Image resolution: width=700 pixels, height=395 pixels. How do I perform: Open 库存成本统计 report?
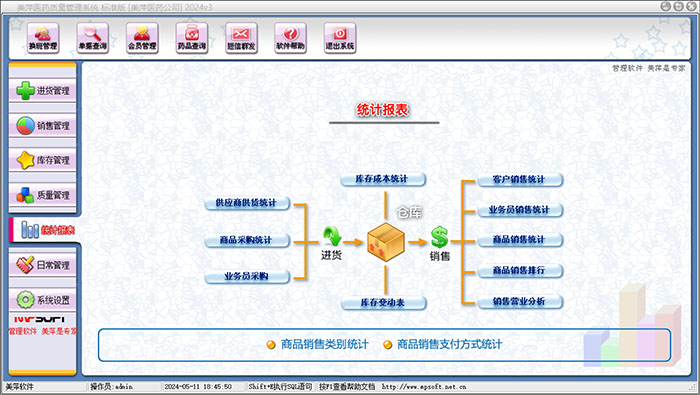[383, 179]
